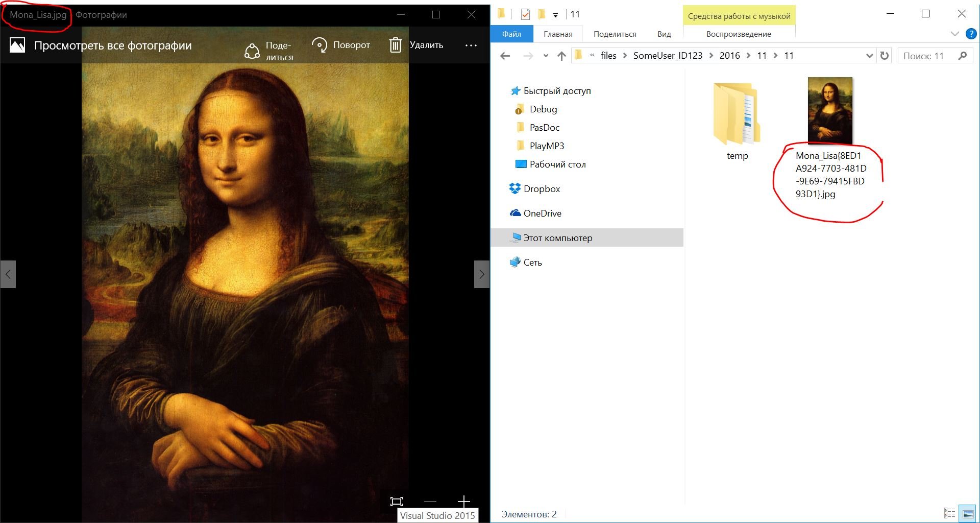Click Properties icon in quick access toolbar
The width and height of the screenshot is (980, 523).
click(x=525, y=14)
